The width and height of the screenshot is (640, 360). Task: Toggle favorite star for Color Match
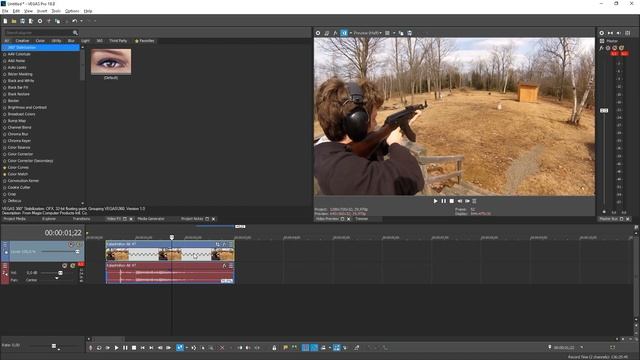click(x=5, y=174)
